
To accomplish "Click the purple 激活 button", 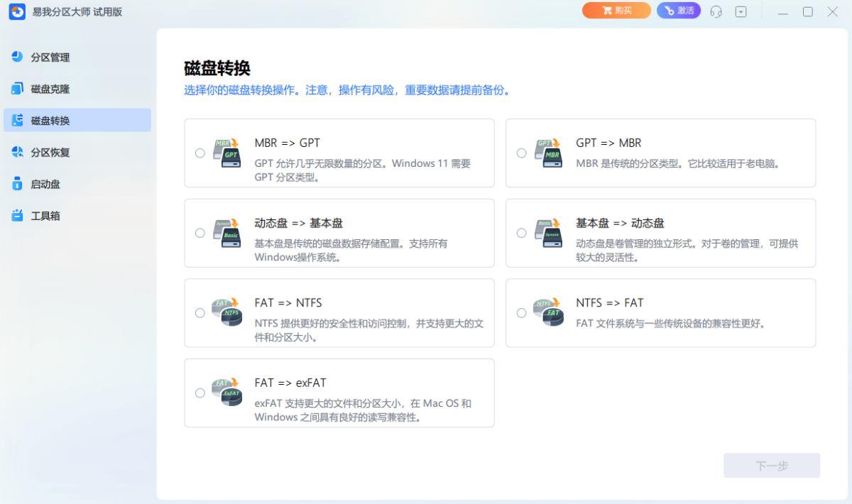I will [678, 11].
